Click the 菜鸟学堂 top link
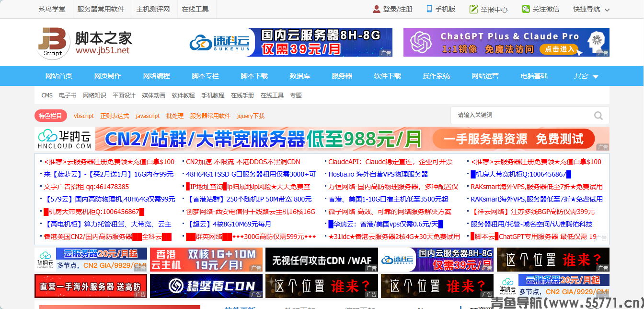Image resolution: width=644 pixels, height=309 pixels. pos(52,9)
